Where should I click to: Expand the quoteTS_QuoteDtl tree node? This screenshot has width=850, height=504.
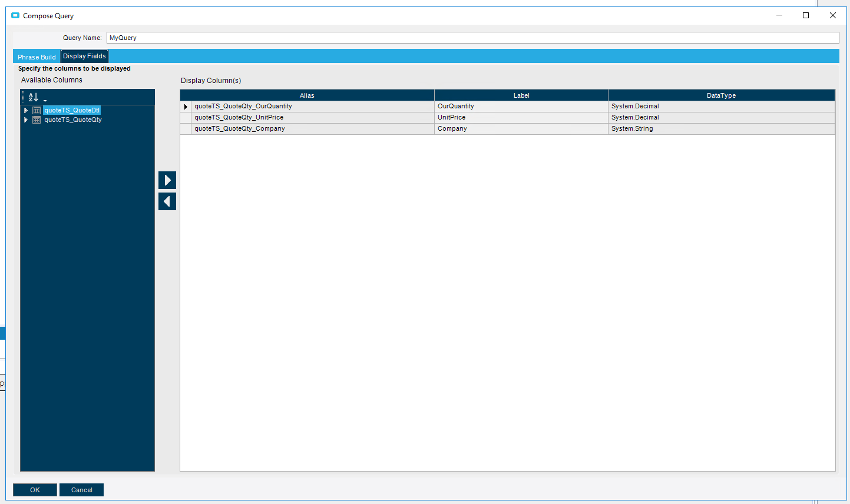pos(26,110)
